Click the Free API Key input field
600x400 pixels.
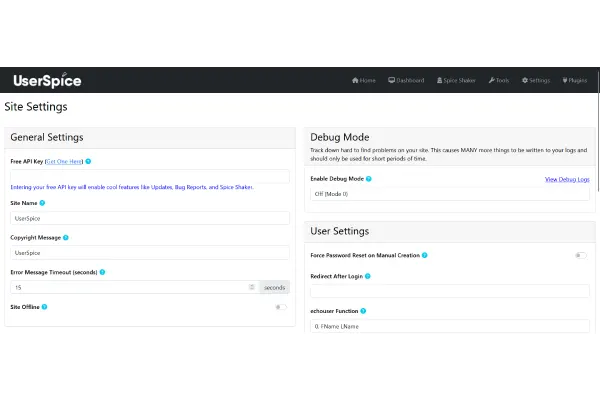(149, 176)
